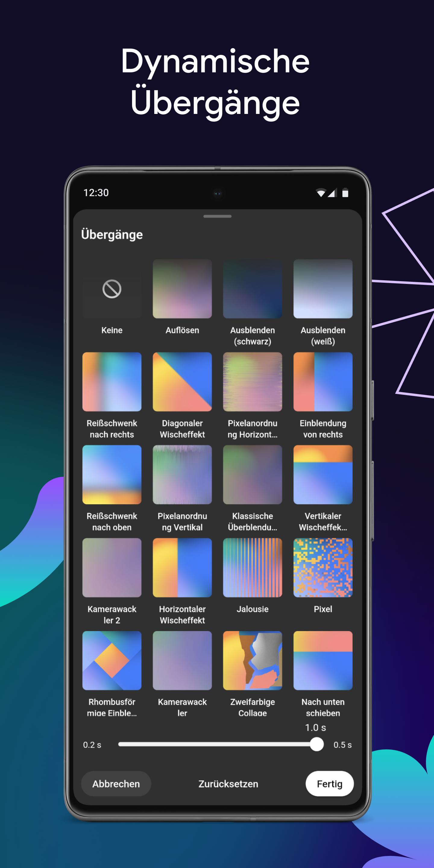Confirm with the Fertig button

click(329, 784)
